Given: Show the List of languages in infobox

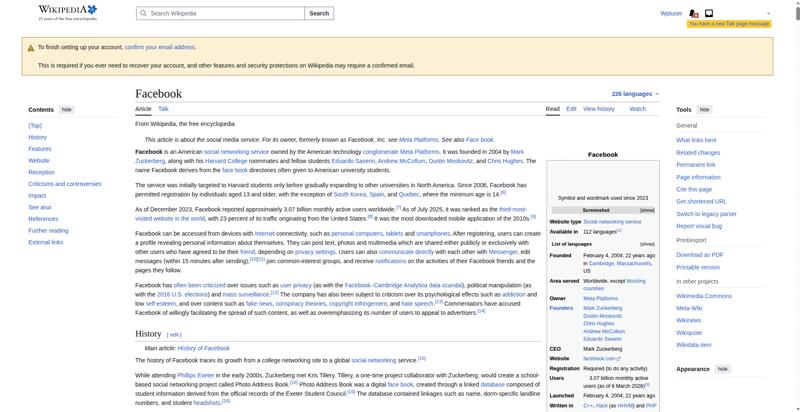Looking at the screenshot, I should pos(647,244).
